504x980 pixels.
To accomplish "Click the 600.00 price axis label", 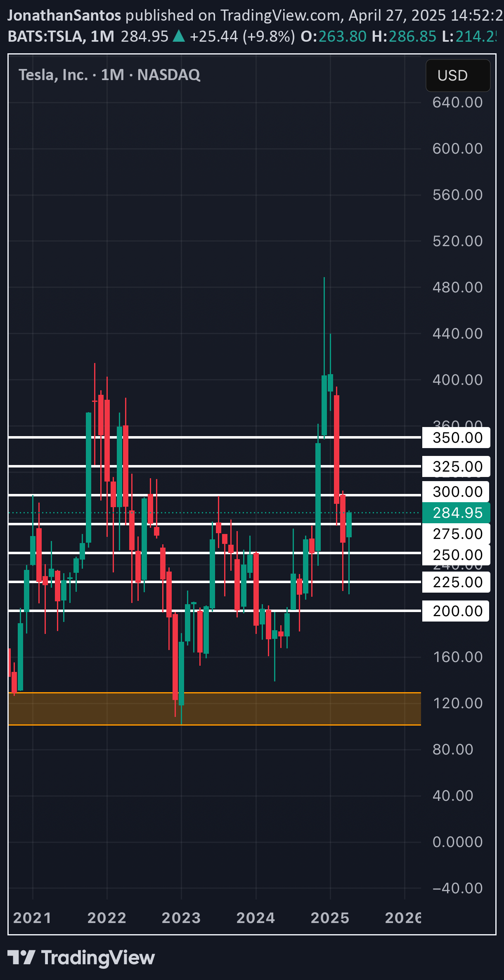I will pos(457,149).
